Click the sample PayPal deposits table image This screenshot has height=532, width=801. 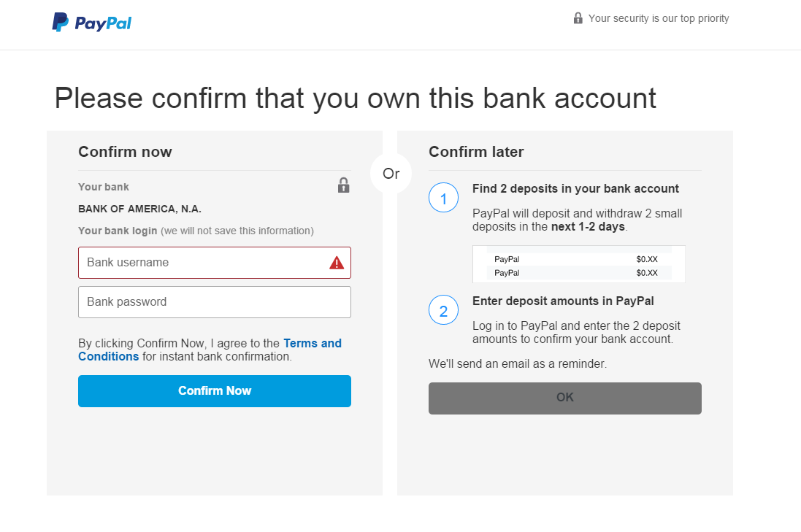[578, 264]
